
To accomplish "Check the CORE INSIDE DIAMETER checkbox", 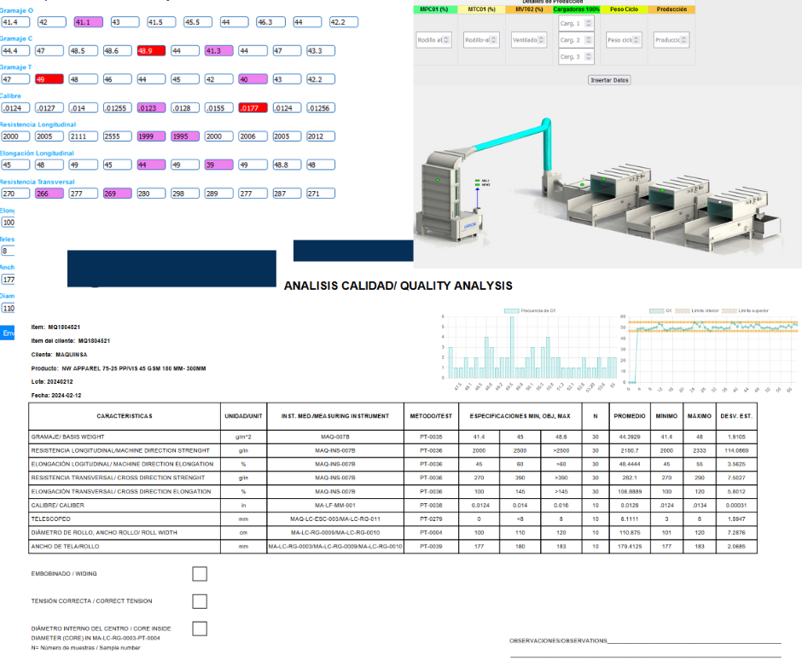I will tap(200, 628).
